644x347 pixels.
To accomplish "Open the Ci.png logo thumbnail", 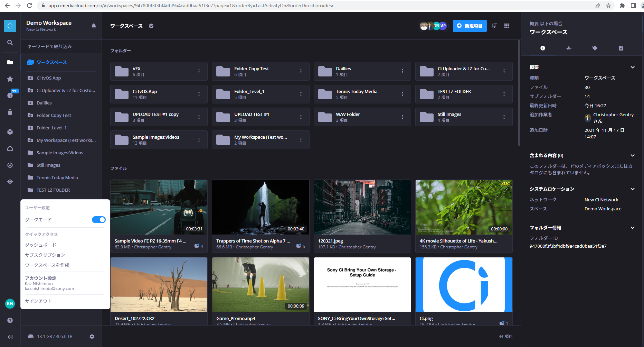I will tap(464, 284).
